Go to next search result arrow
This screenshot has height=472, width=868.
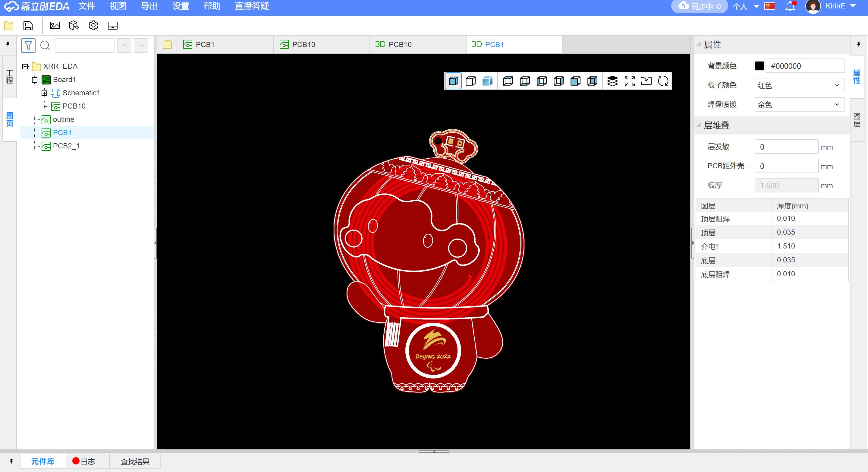pos(141,45)
